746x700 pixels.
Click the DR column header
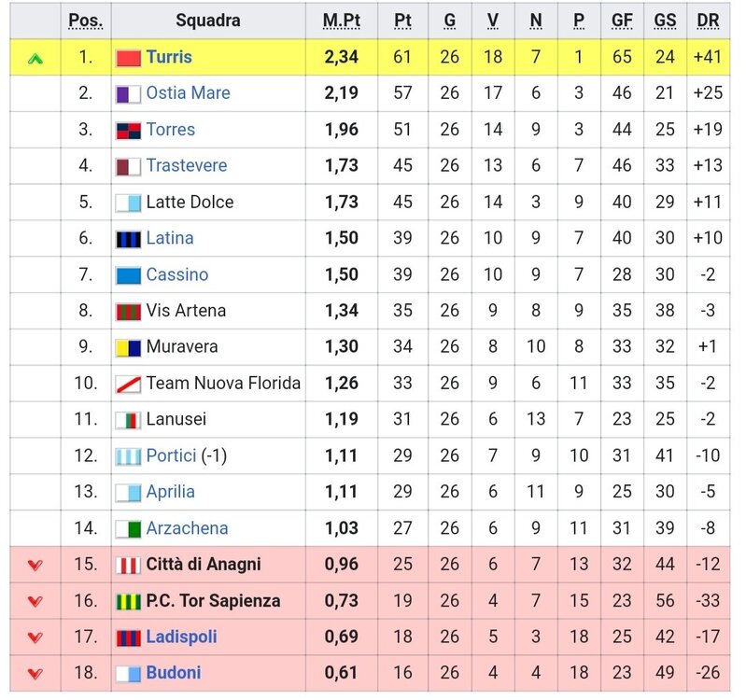[708, 21]
